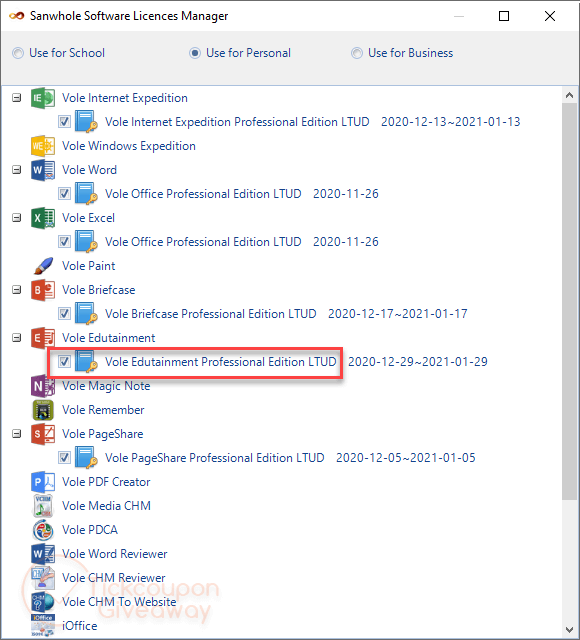Select the Use for Business option
This screenshot has width=580, height=640.
point(402,53)
